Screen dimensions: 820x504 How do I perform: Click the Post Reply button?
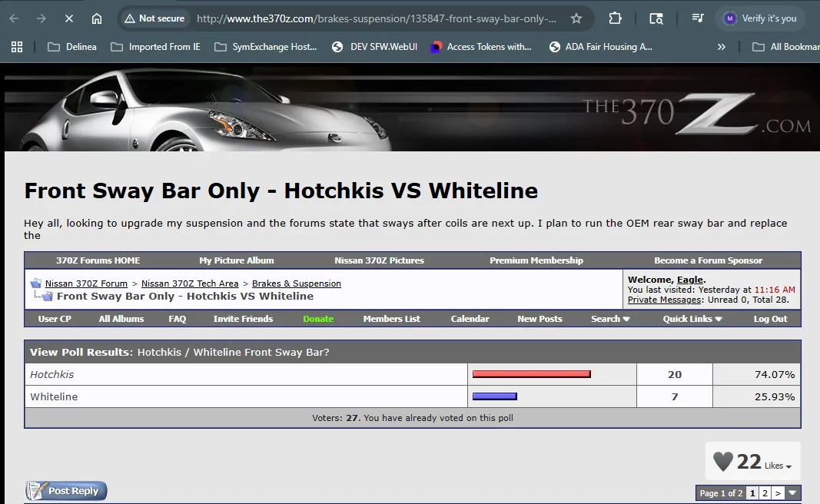click(x=66, y=491)
